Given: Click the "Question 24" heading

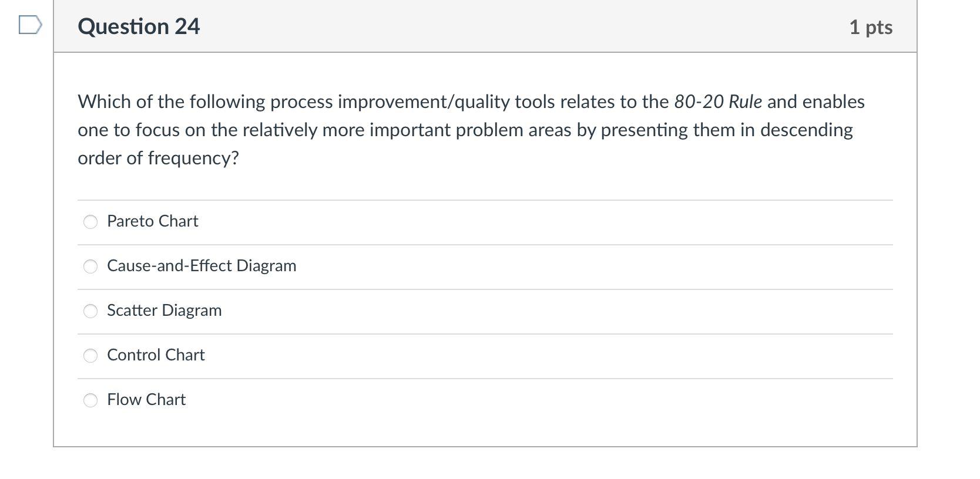Looking at the screenshot, I should (x=139, y=27).
